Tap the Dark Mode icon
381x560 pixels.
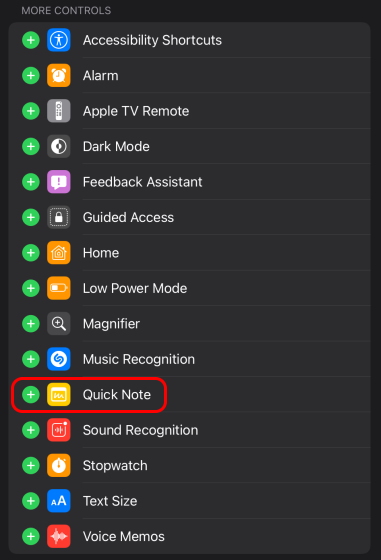pos(59,146)
